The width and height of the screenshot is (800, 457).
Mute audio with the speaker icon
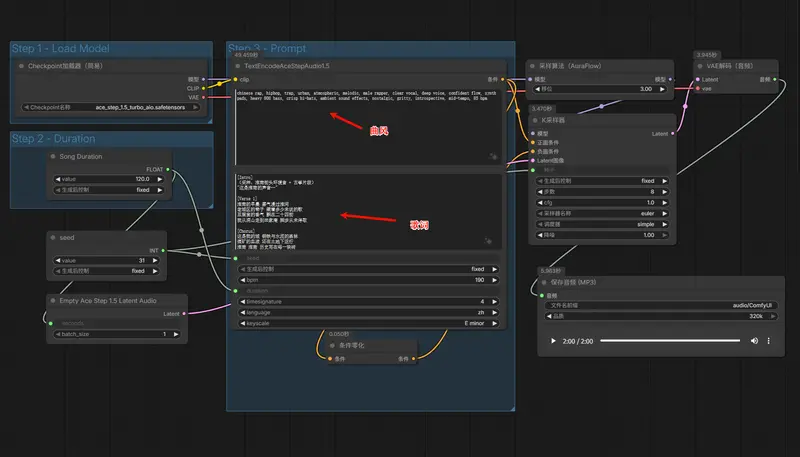pyautogui.click(x=754, y=341)
